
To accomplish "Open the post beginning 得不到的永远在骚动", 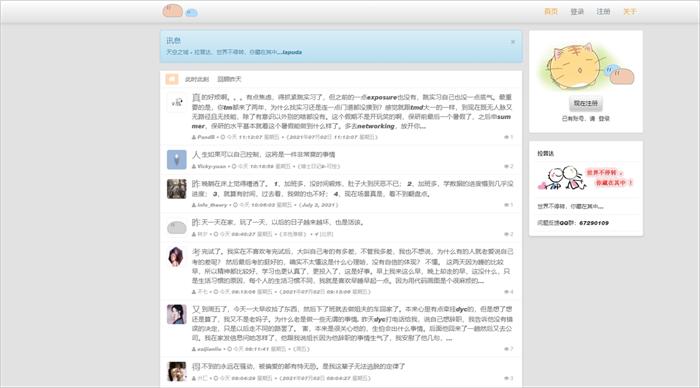I will pos(299,367).
